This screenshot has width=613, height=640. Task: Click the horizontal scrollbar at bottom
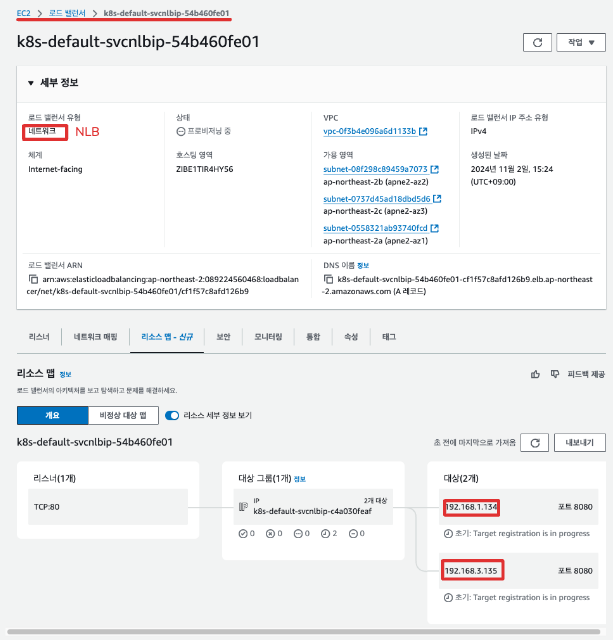304,631
